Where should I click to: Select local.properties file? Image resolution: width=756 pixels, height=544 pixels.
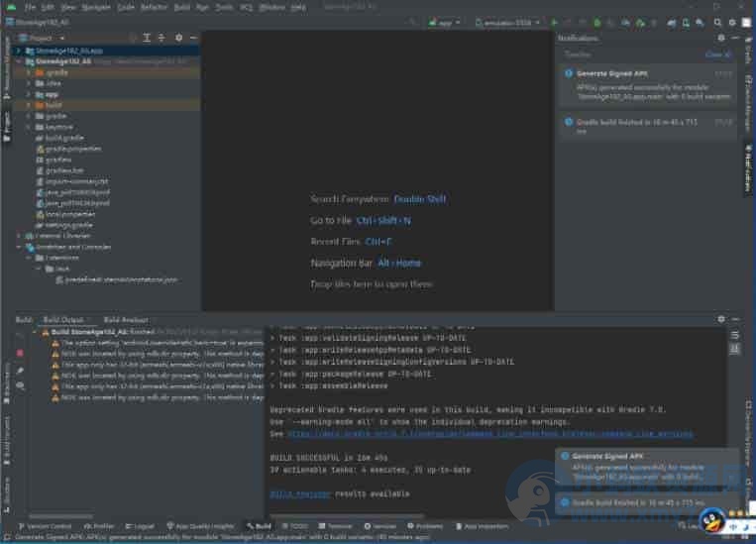[x=65, y=214]
